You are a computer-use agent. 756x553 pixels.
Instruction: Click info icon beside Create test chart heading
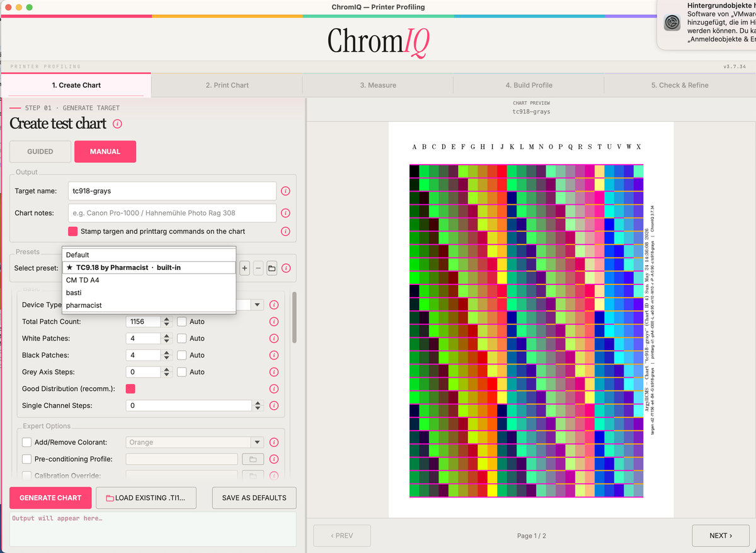click(x=117, y=124)
